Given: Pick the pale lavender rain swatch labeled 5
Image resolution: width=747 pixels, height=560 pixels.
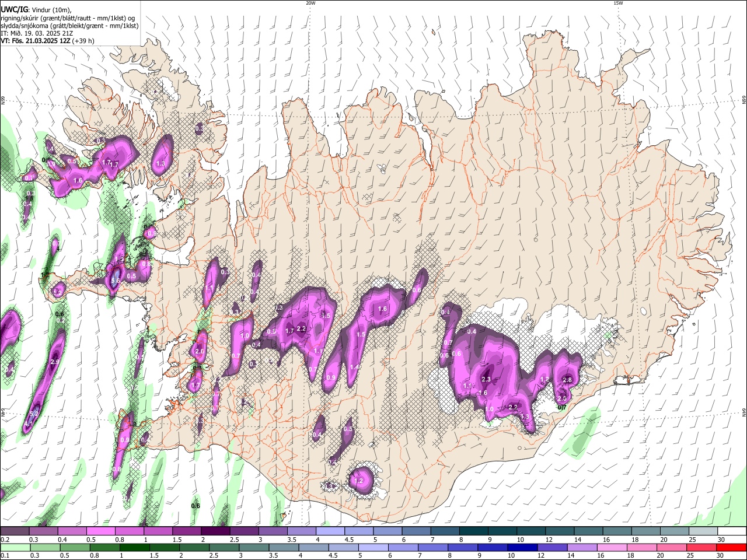Looking at the screenshot, I should [373, 548].
